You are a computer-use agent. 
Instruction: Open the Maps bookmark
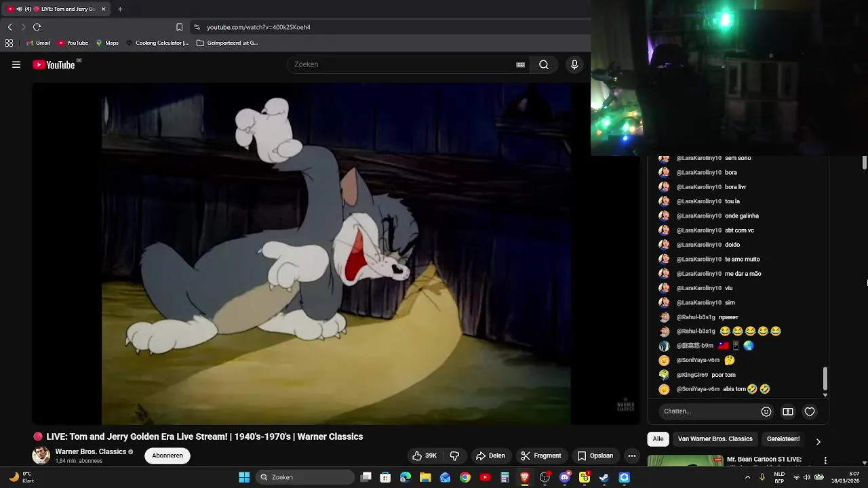pos(107,43)
